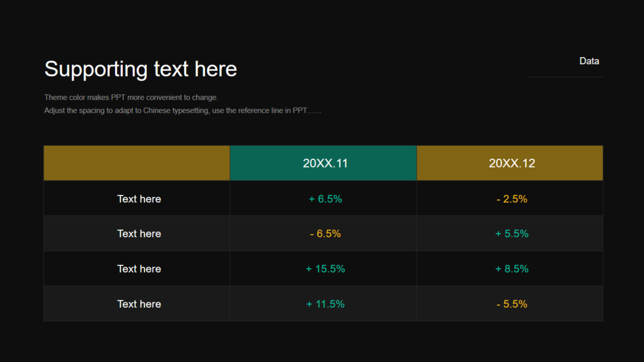Click "Text here" in the third data row
The image size is (644, 362).
point(139,269)
